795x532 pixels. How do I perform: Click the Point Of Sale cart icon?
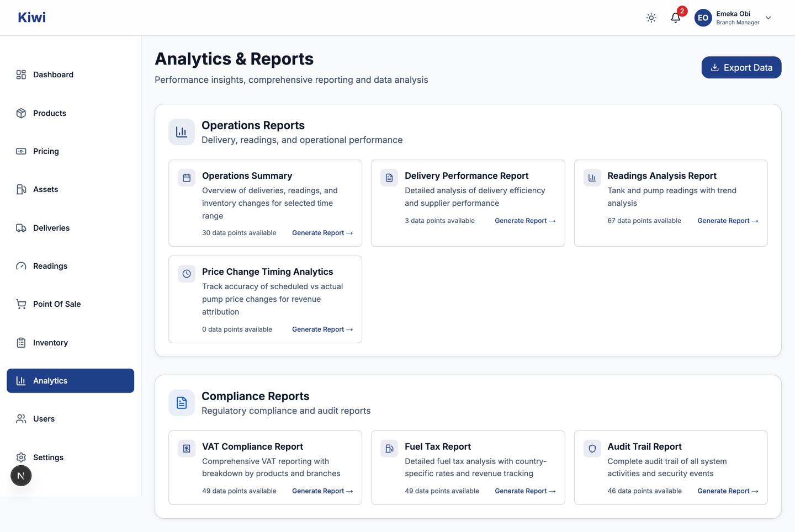[21, 304]
